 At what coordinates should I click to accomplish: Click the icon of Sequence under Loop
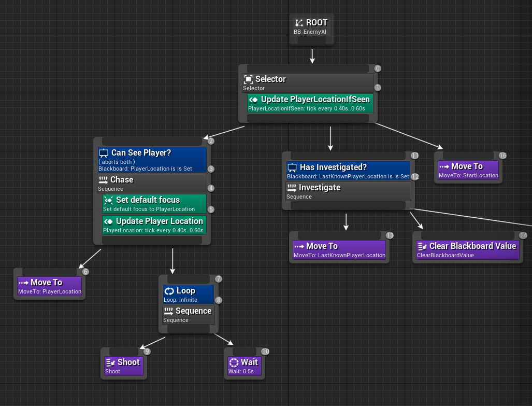[x=169, y=311]
